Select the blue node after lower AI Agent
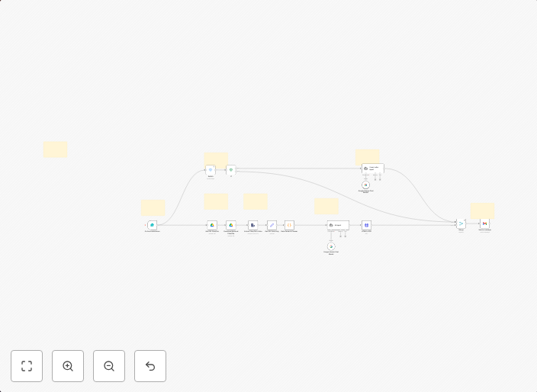537x392 pixels. [x=366, y=225]
